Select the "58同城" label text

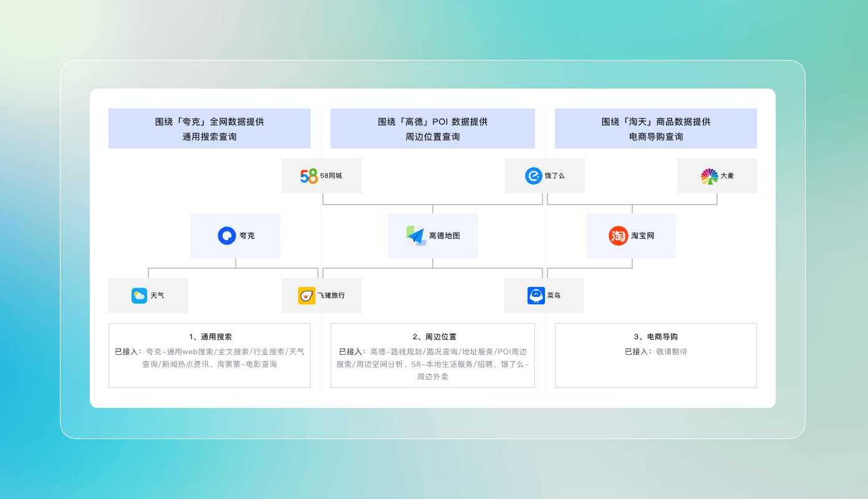(331, 176)
